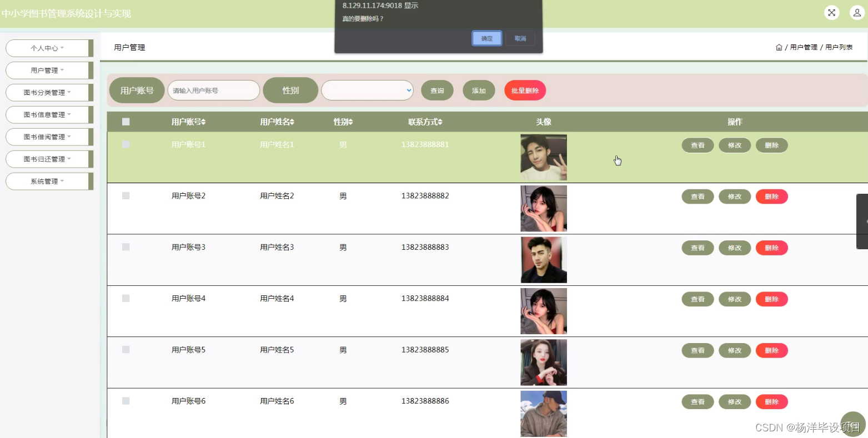Image resolution: width=868 pixels, height=438 pixels.
Task: Click the back-to-top circle at bottom right
Action: tap(853, 424)
